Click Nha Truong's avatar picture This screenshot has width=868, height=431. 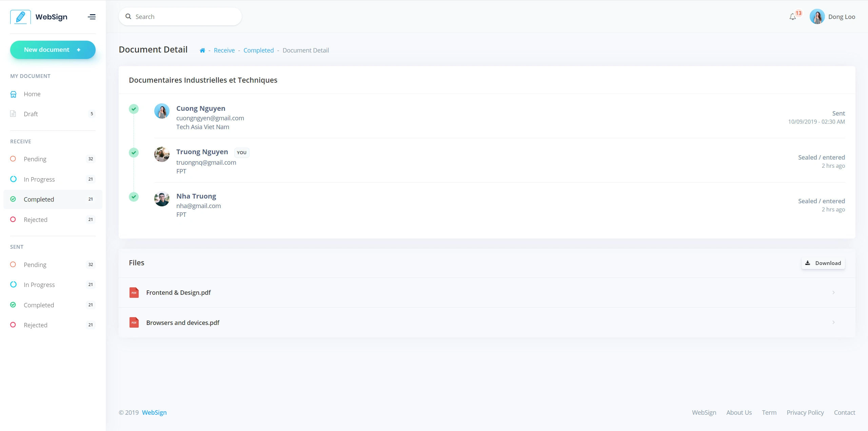pos(162,199)
